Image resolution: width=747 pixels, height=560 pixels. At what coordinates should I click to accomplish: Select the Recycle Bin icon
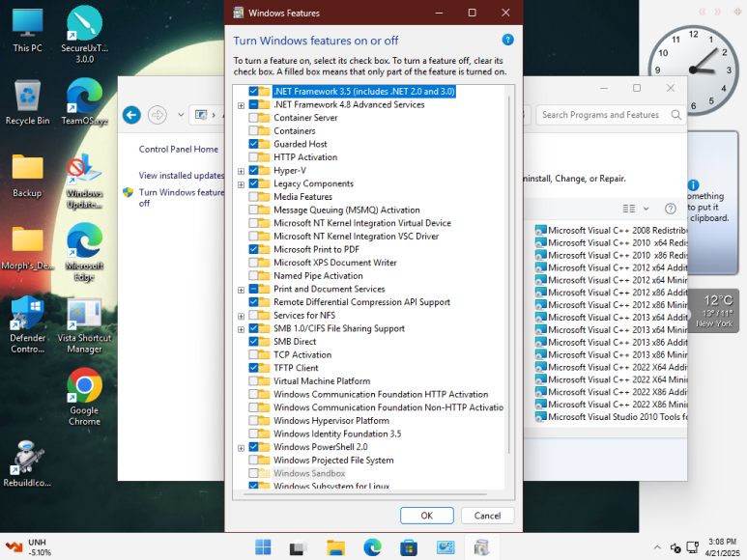(x=27, y=102)
